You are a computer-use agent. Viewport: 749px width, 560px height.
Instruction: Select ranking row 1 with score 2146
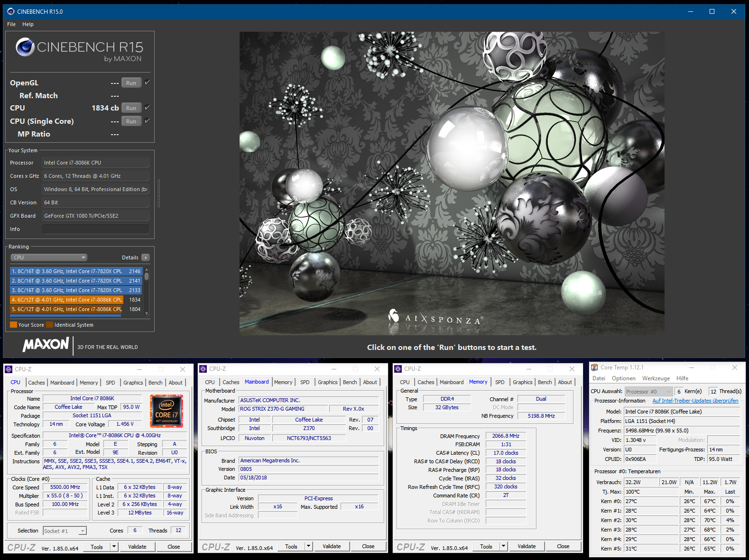(76, 271)
